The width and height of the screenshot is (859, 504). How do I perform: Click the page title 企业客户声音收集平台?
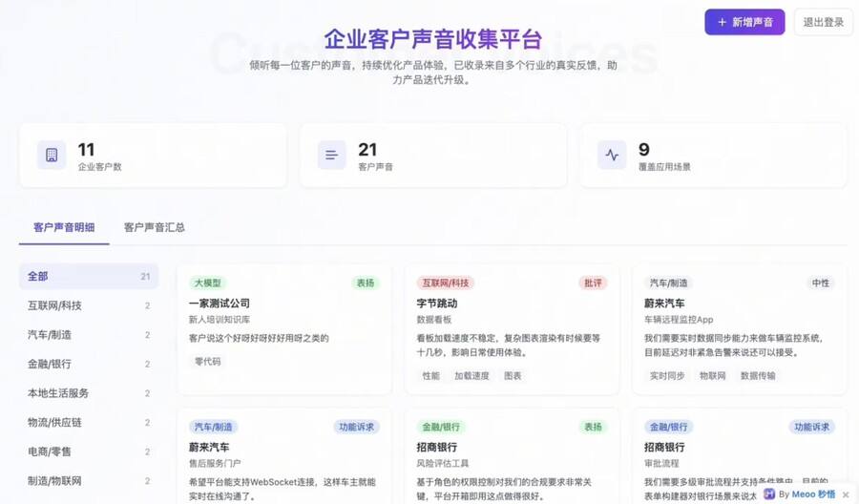click(432, 39)
